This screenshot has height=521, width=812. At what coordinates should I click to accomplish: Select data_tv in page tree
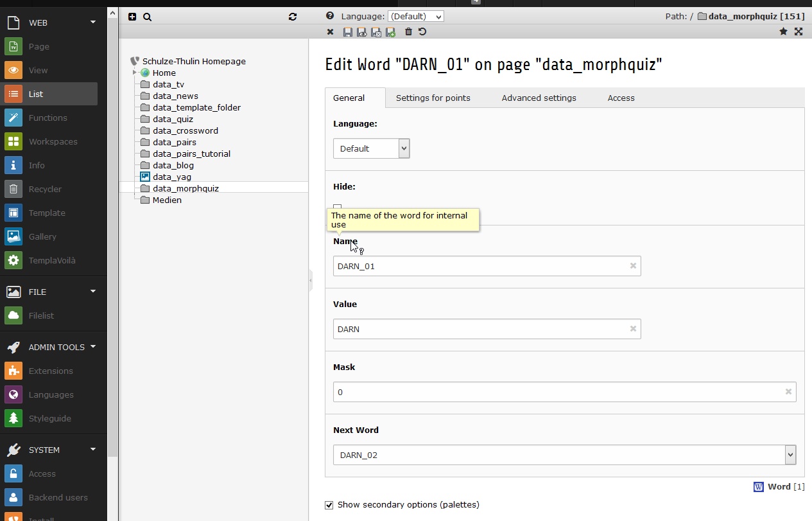168,84
